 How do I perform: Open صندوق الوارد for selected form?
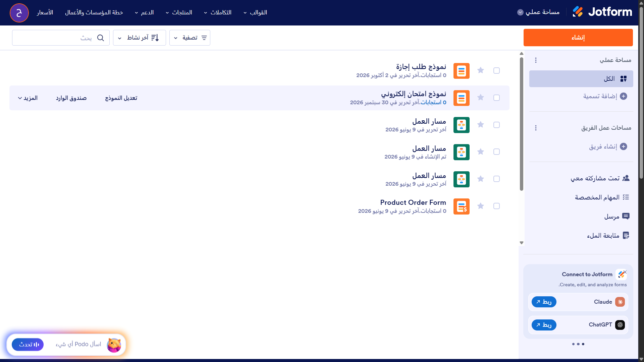(71, 98)
